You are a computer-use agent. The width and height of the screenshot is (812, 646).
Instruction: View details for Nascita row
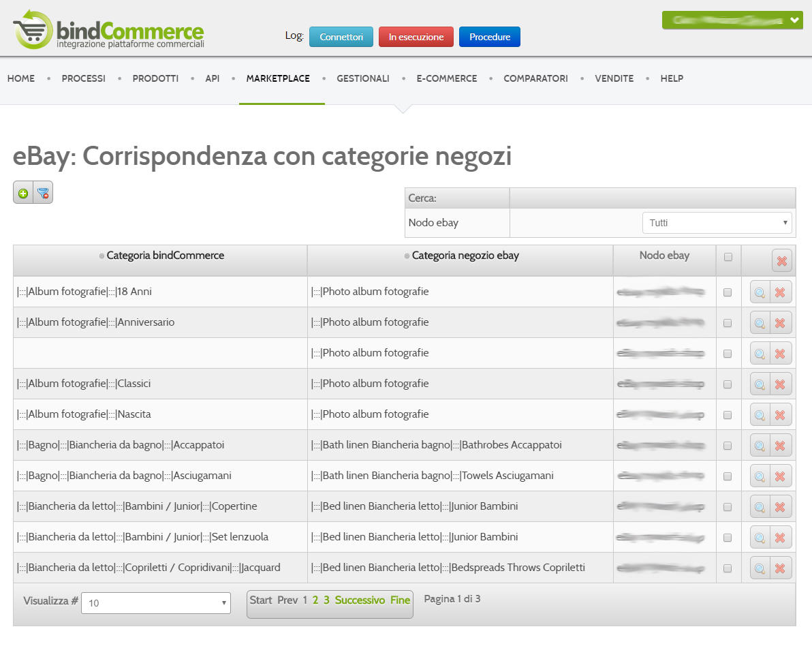pyautogui.click(x=760, y=414)
